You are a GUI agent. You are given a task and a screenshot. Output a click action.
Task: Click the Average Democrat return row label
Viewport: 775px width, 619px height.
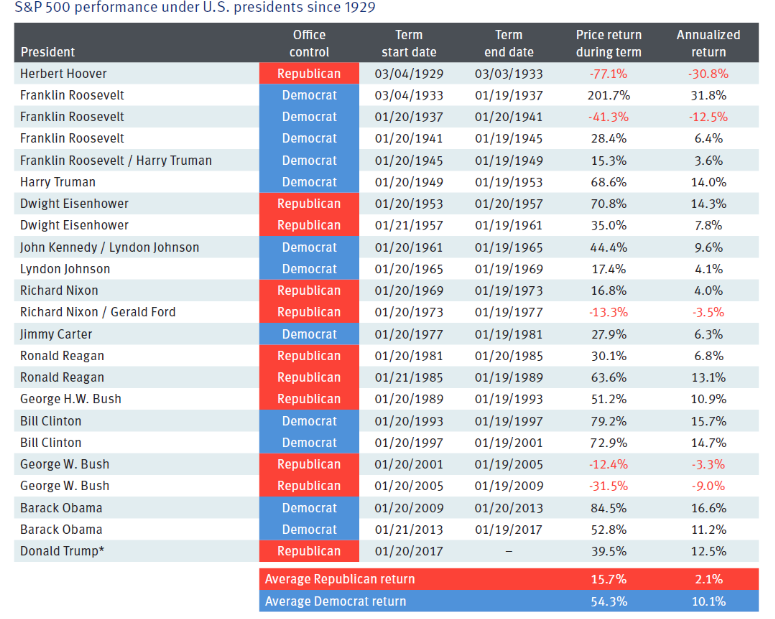pyautogui.click(x=336, y=601)
